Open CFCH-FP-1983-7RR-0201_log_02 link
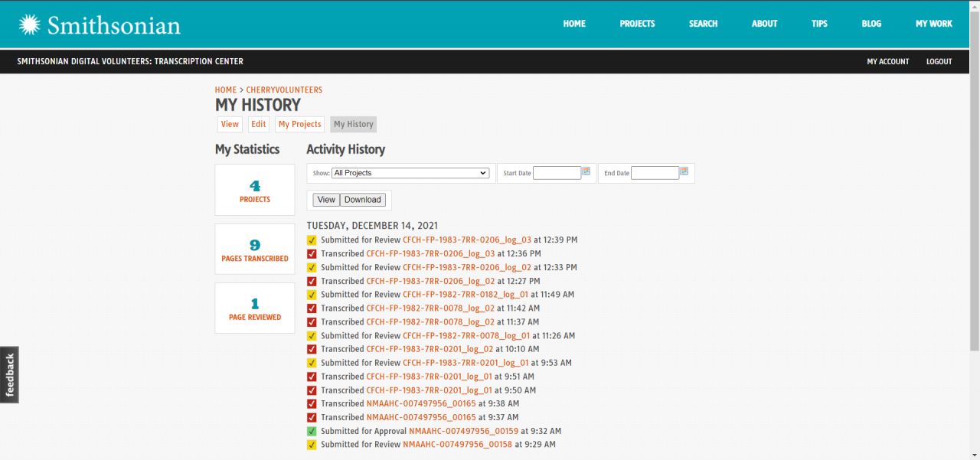 pos(430,350)
